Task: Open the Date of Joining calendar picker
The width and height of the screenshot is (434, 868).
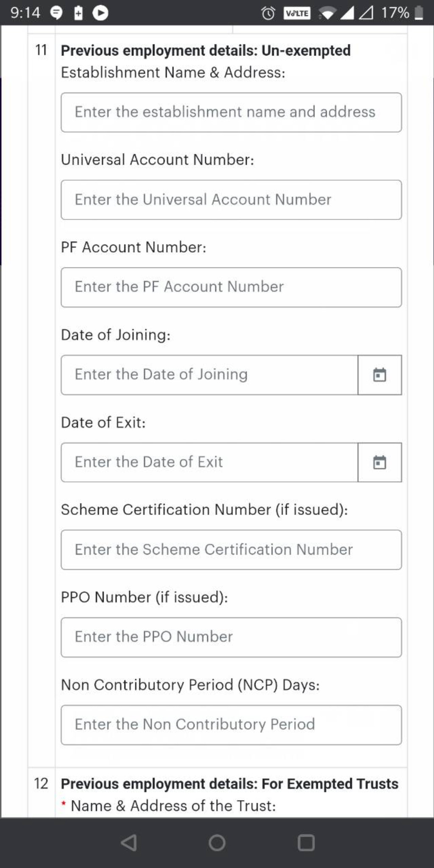Action: click(380, 375)
